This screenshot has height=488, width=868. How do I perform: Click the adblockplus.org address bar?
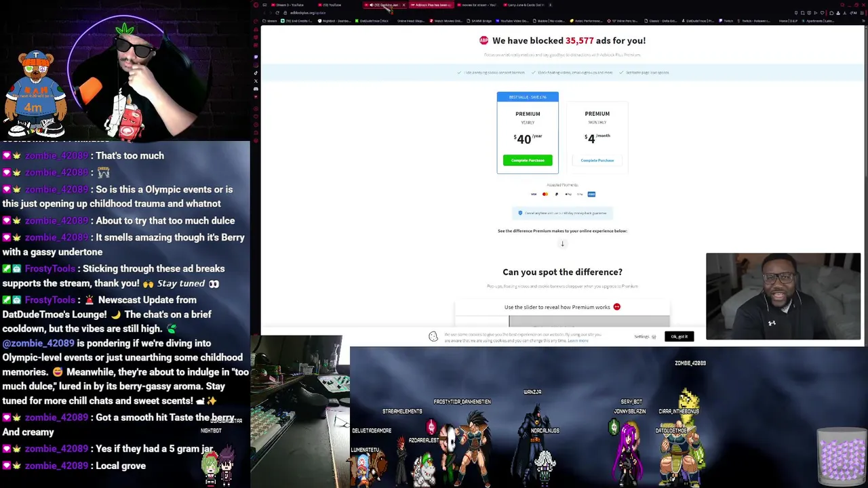(309, 13)
